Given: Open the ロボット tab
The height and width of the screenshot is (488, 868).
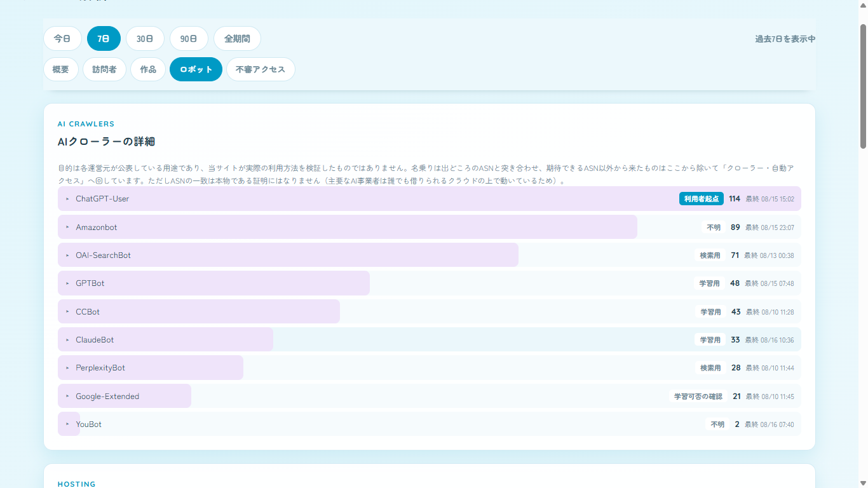Looking at the screenshot, I should (196, 69).
